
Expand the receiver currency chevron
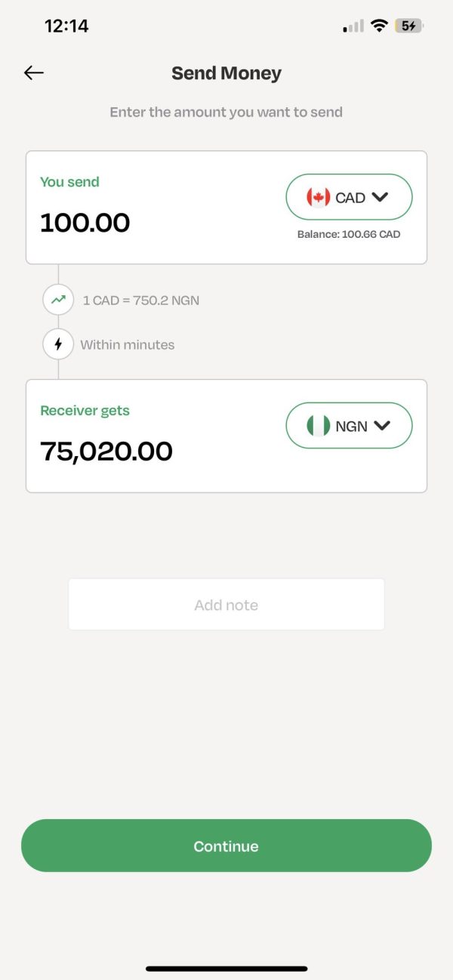tap(384, 426)
